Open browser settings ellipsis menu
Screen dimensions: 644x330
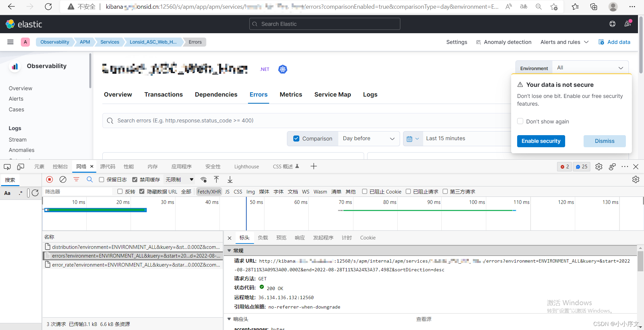632,7
